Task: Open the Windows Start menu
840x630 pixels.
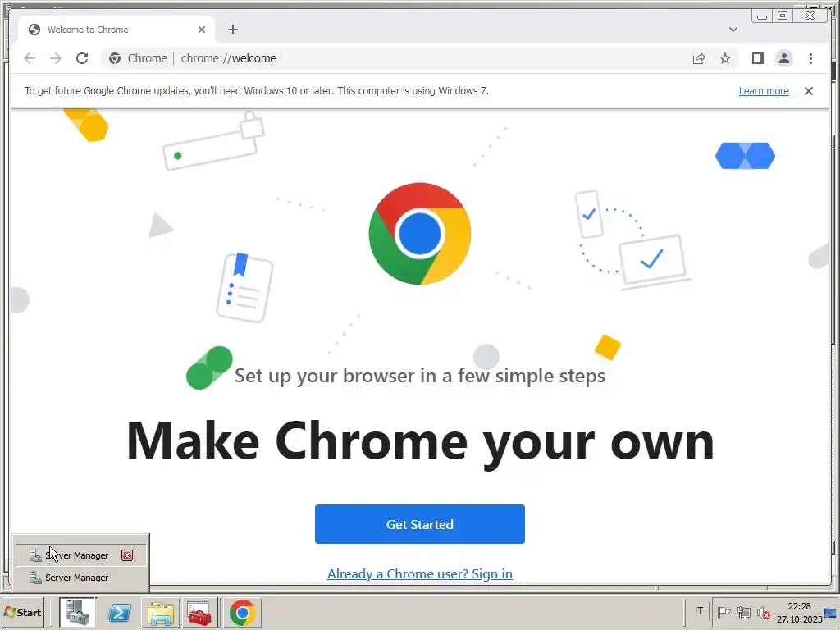Action: 22,612
